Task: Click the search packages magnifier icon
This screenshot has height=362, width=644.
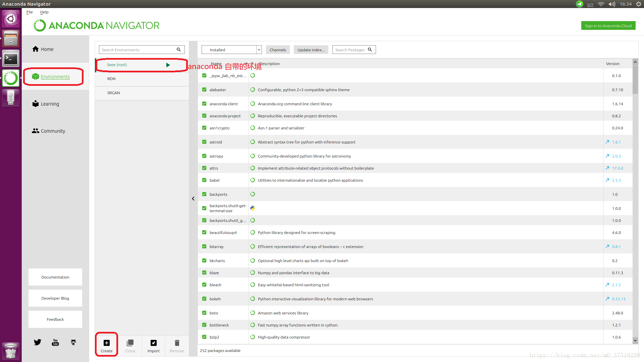Action: tap(370, 50)
